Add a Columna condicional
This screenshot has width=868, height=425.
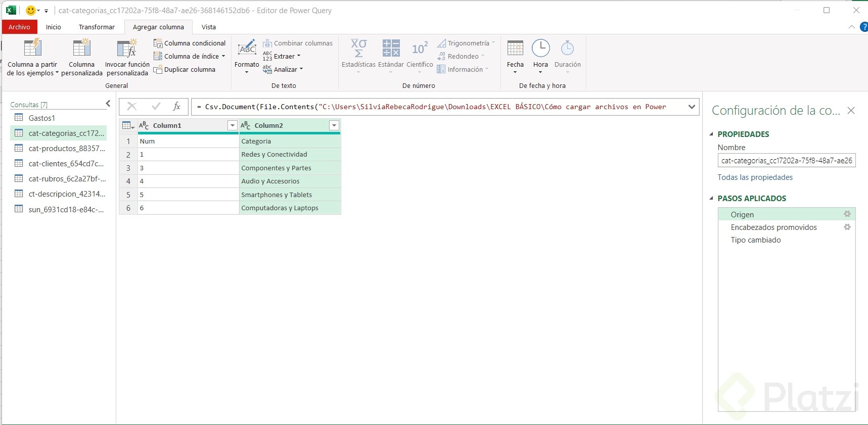click(x=190, y=43)
